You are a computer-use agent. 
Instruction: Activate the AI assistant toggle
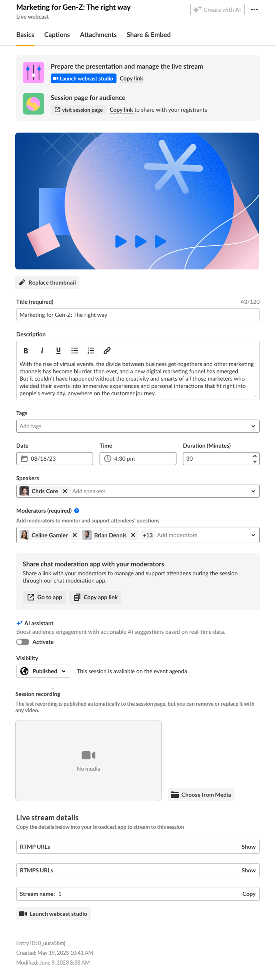click(23, 642)
